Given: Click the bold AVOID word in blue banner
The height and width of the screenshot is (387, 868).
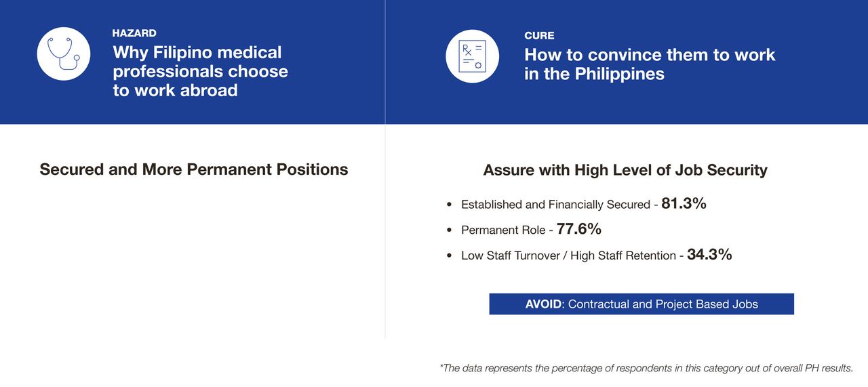Looking at the screenshot, I should (543, 304).
